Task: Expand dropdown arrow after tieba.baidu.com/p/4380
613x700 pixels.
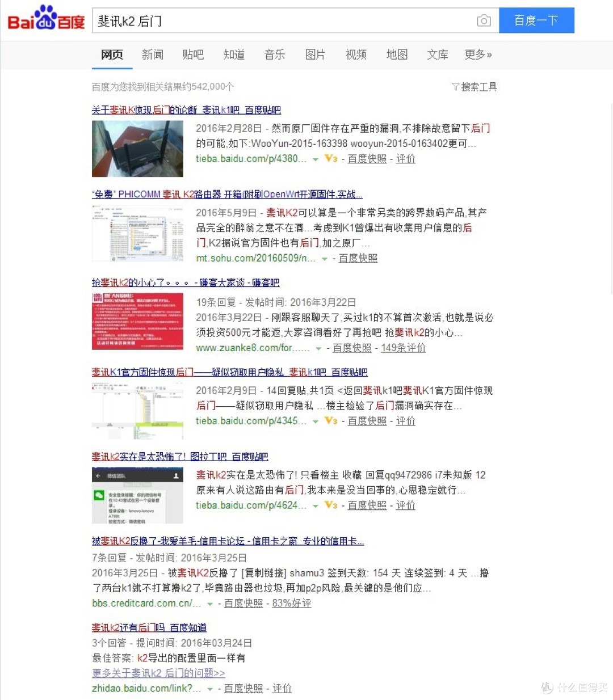Action: [316, 159]
